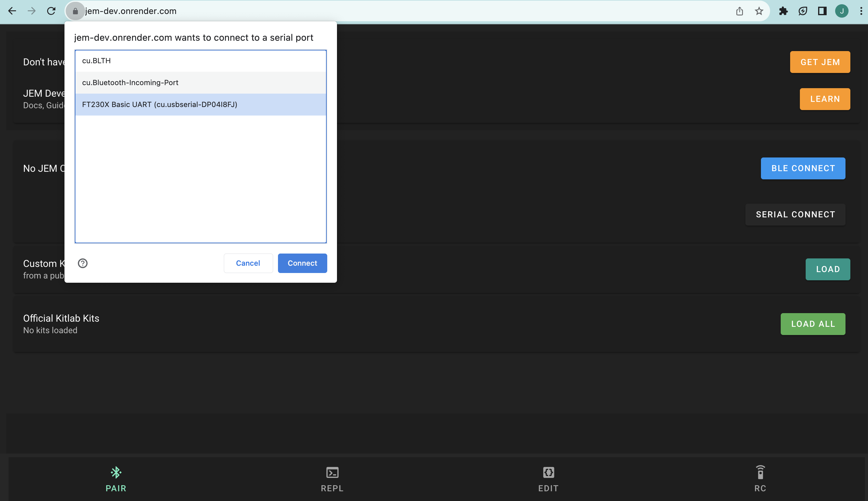Open the J profile avatar
This screenshot has height=501, width=868.
click(x=842, y=11)
